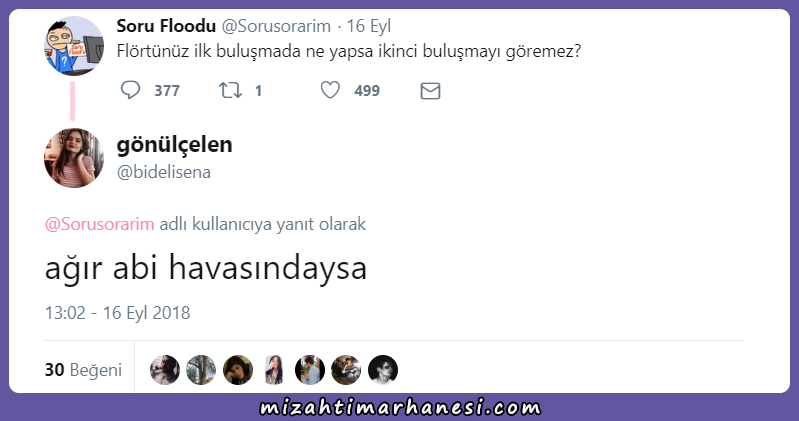The height and width of the screenshot is (421, 799).
Task: Click the gönülçelen display name
Action: coord(174,145)
